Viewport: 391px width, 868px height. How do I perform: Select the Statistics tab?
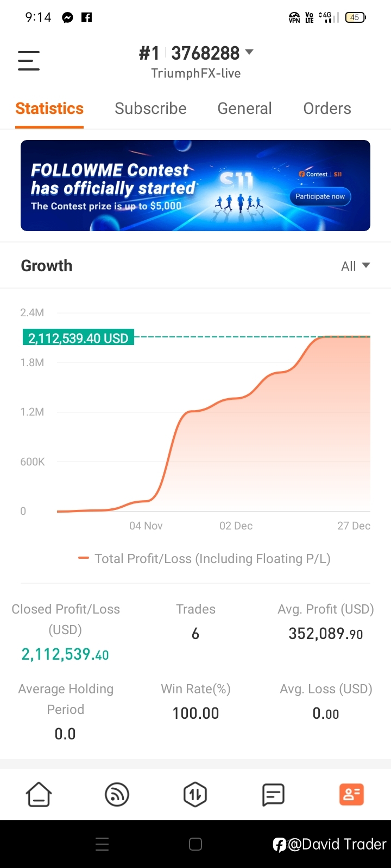(x=49, y=108)
